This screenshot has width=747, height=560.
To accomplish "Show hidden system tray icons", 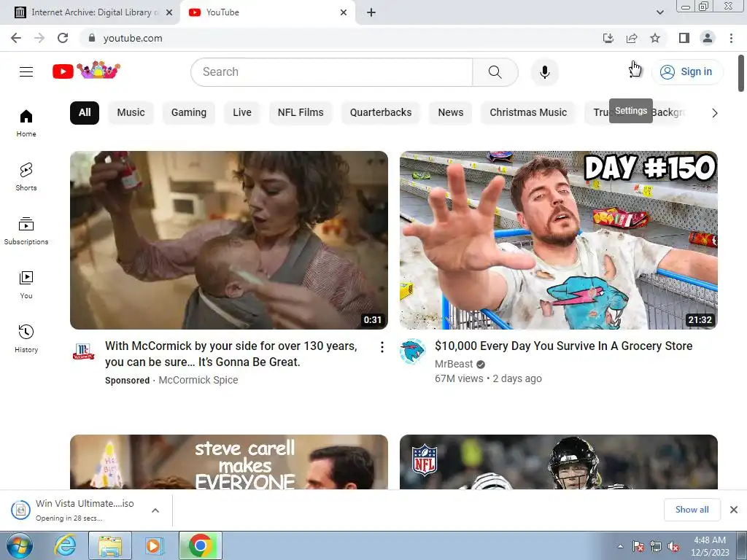I will coord(620,547).
